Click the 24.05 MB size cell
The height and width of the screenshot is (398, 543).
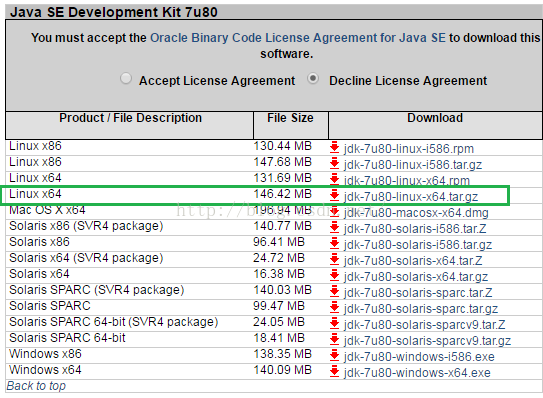pyautogui.click(x=279, y=322)
